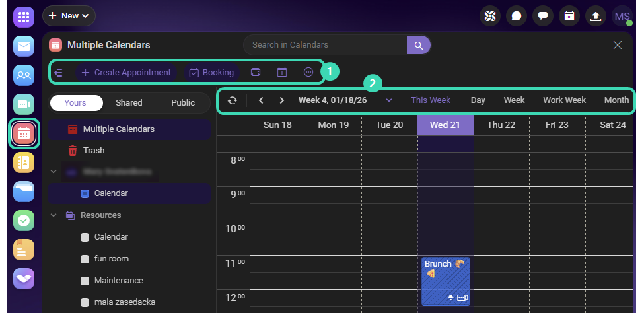
Task: Toggle the mala zasedacka checkbox
Action: pos(85,302)
